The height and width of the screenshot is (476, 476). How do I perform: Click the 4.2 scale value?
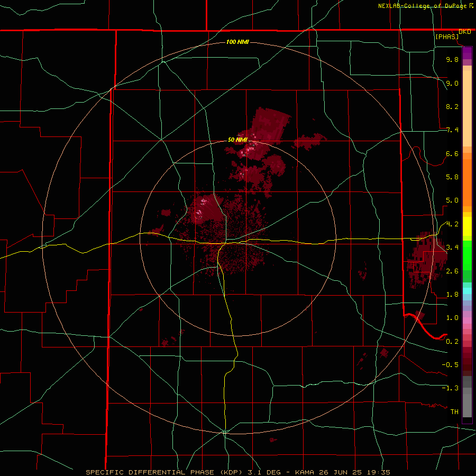click(x=452, y=224)
